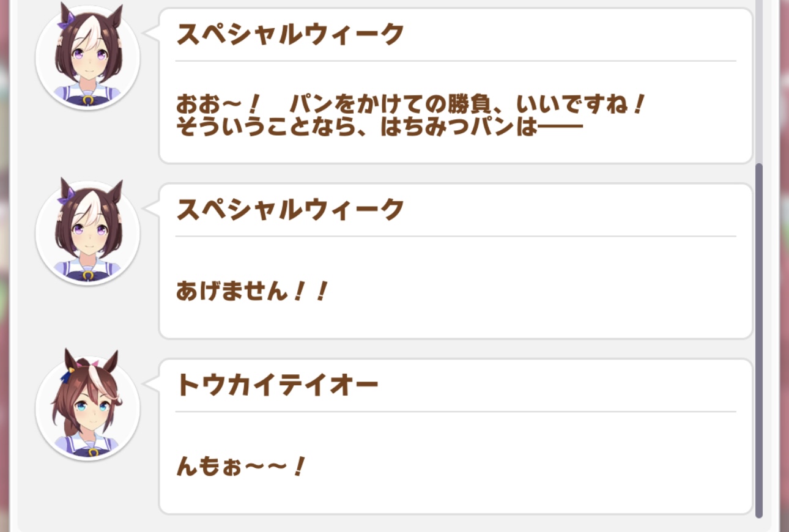Screen dimensions: 789x532
Task: Grab the dark chat scrollbar thumb
Action: [759, 340]
